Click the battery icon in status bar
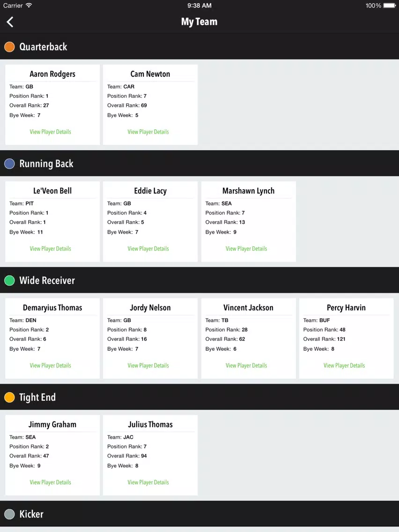399x532 pixels. (x=389, y=6)
